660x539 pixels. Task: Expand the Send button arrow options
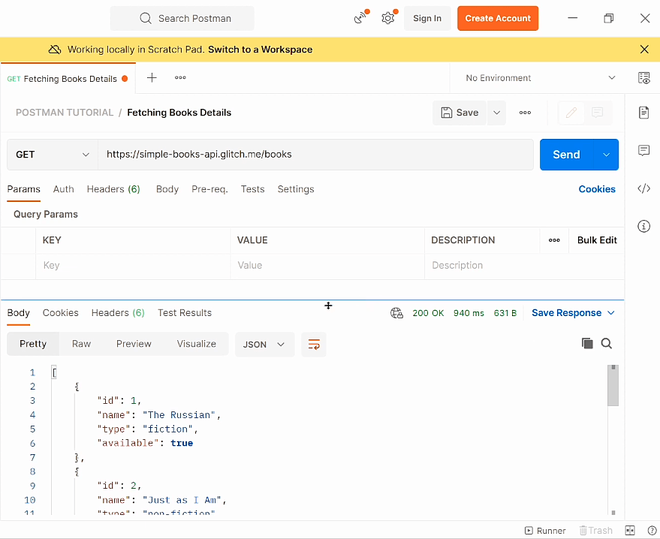pyautogui.click(x=606, y=155)
